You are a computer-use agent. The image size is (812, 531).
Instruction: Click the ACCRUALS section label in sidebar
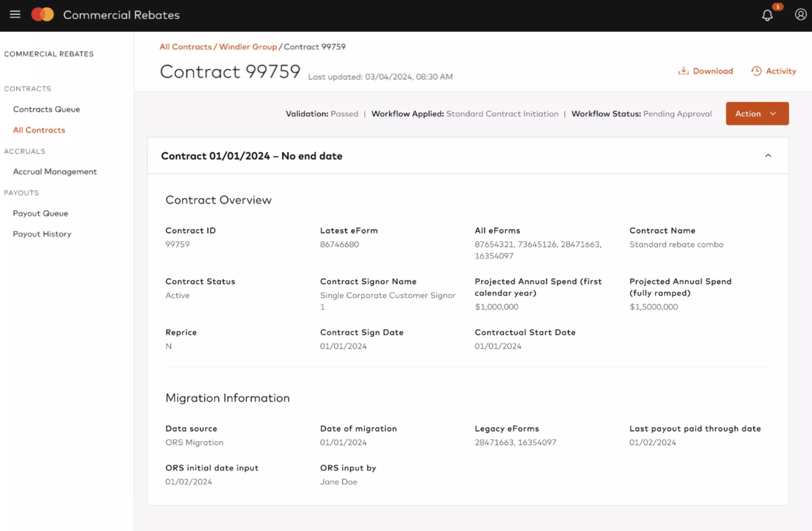pyautogui.click(x=25, y=151)
